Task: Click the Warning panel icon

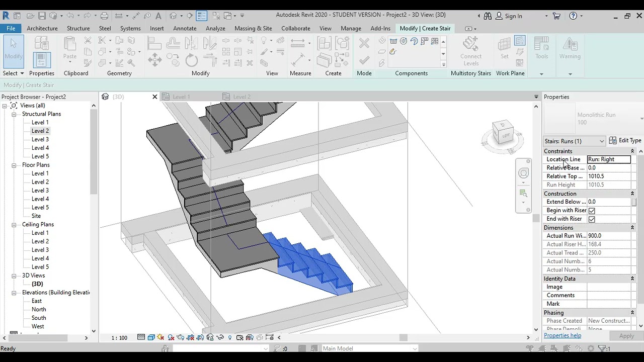Action: [570, 48]
